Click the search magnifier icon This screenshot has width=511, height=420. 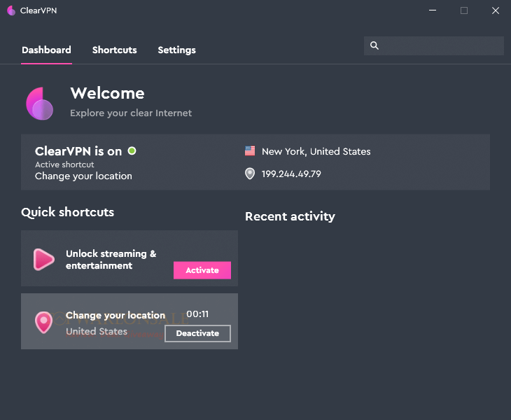(374, 45)
